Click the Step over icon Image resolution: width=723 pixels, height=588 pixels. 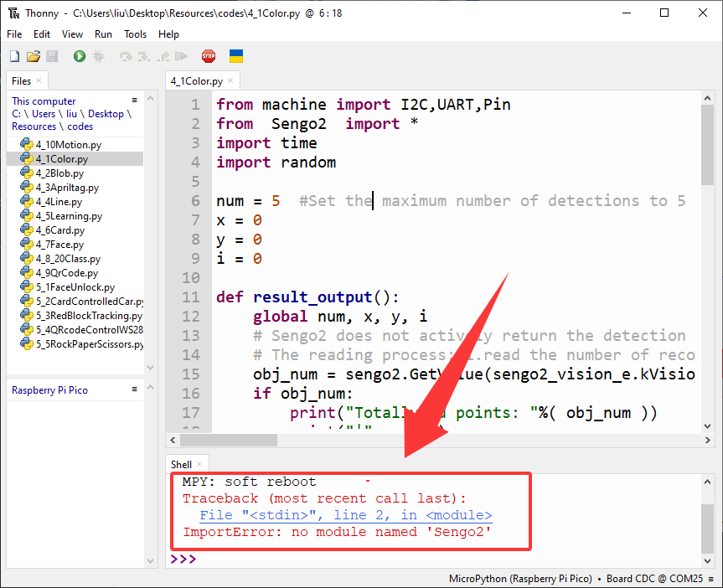pos(126,56)
